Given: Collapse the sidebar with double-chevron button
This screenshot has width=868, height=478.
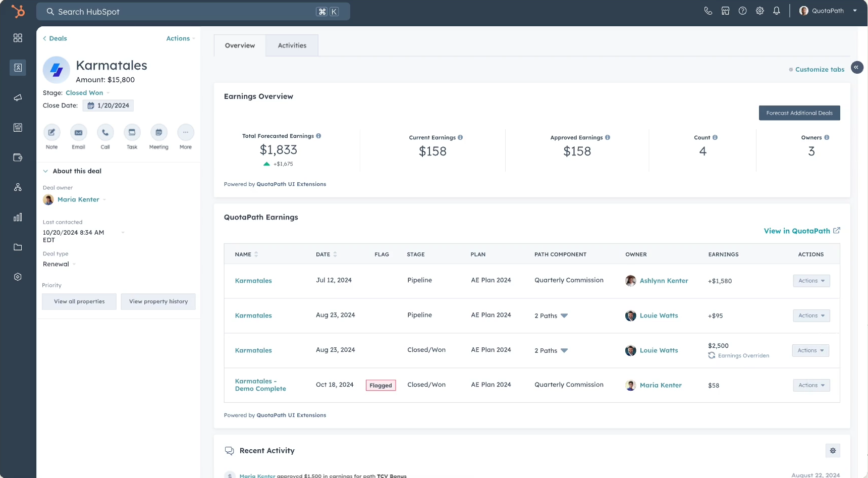Looking at the screenshot, I should 857,67.
